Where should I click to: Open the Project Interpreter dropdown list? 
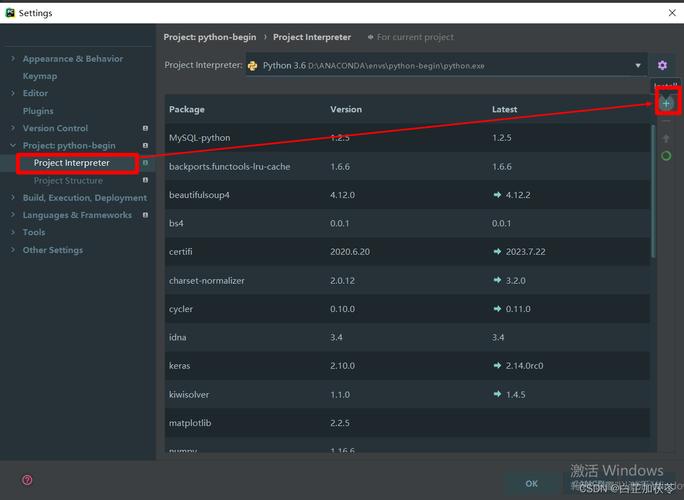[x=638, y=66]
